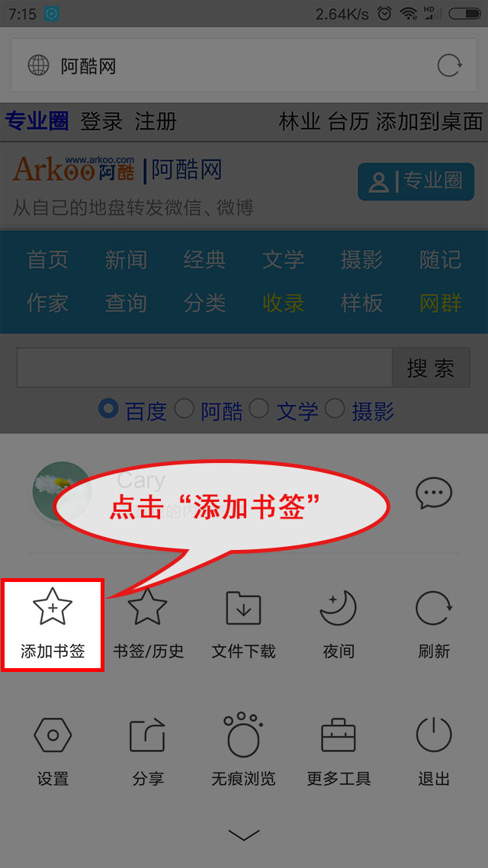Image resolution: width=488 pixels, height=868 pixels.
Task: Collapse the menu with the down chevron
Action: 243,834
